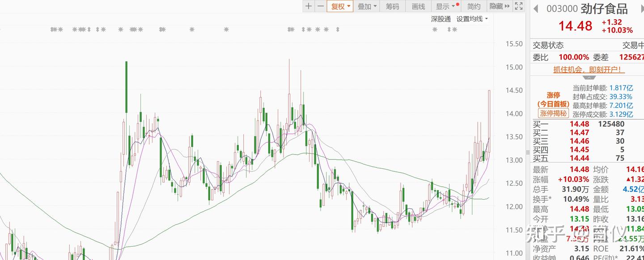Open the 显示 display dropdown
The height and width of the screenshot is (260, 644).
point(445,6)
